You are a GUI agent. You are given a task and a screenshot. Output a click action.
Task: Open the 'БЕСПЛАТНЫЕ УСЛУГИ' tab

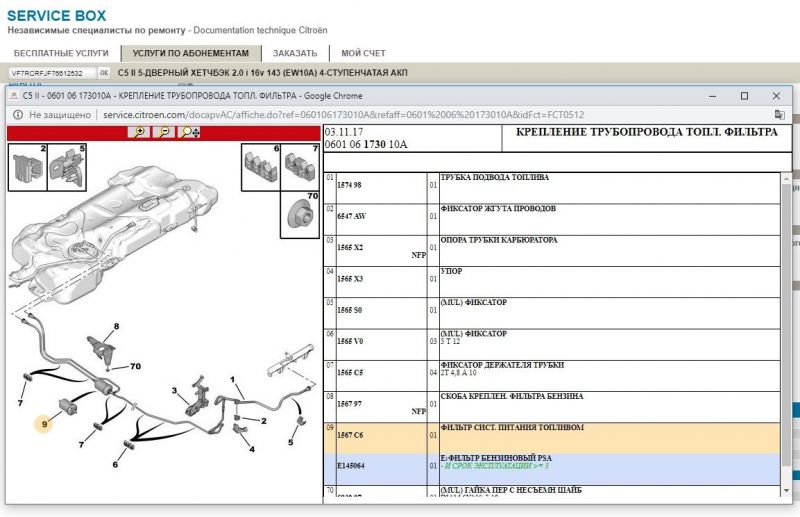59,53
